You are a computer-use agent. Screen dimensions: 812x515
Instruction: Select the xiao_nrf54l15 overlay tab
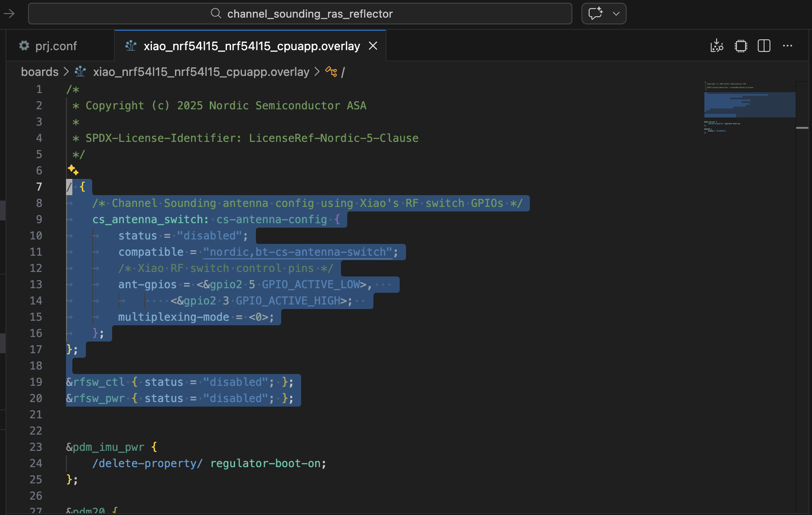pyautogui.click(x=251, y=46)
